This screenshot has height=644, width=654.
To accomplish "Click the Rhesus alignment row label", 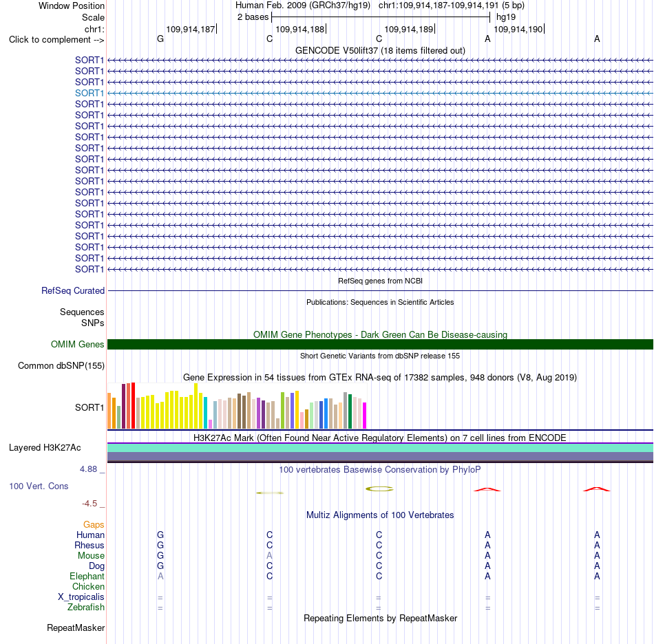I will pyautogui.click(x=89, y=545).
